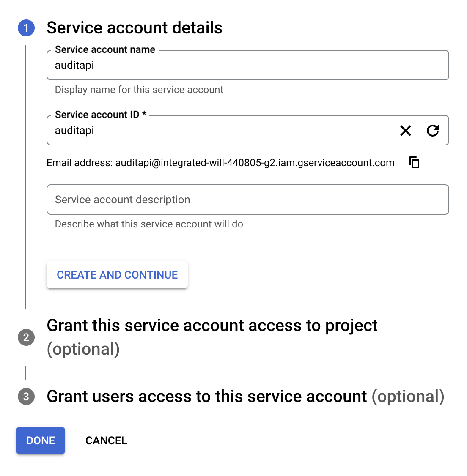Click the step 2 numbered circle
The image size is (467, 476).
point(26,337)
